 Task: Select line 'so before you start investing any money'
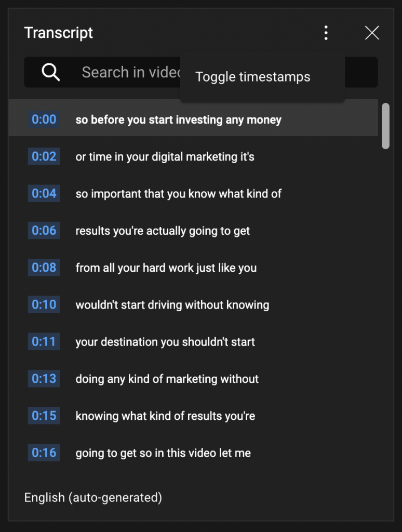click(x=193, y=118)
